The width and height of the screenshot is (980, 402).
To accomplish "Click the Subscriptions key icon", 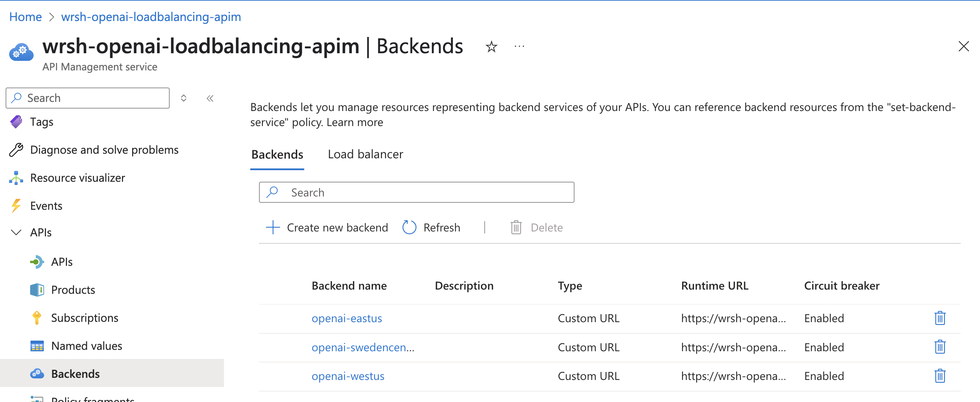I will (x=37, y=318).
